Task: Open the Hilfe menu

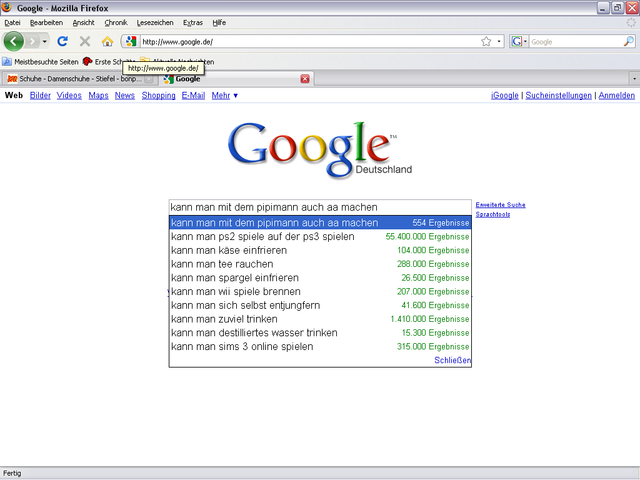Action: pyautogui.click(x=219, y=23)
